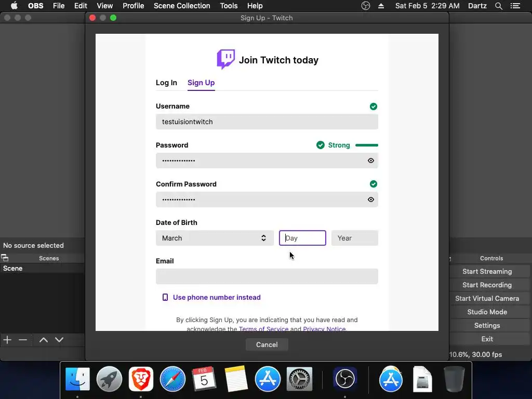Open the Apple menu
532x399 pixels.
coord(14,6)
